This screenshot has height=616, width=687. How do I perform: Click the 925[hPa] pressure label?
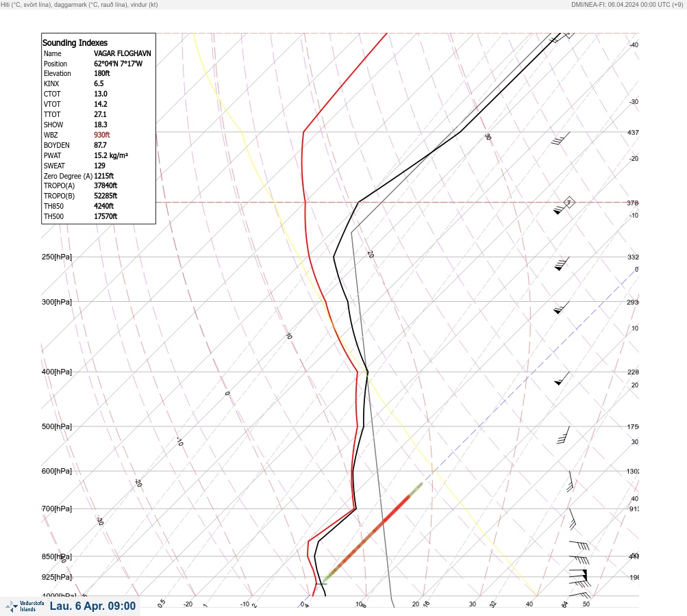point(57,577)
